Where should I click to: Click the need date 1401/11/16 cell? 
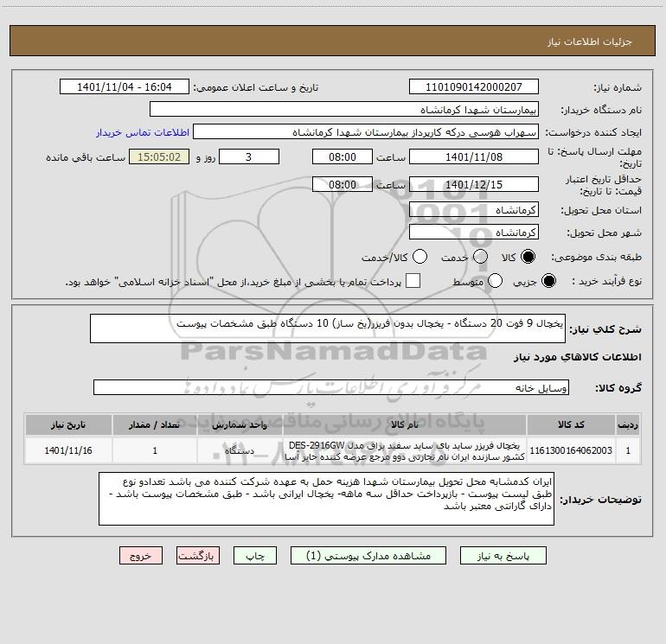(x=68, y=450)
